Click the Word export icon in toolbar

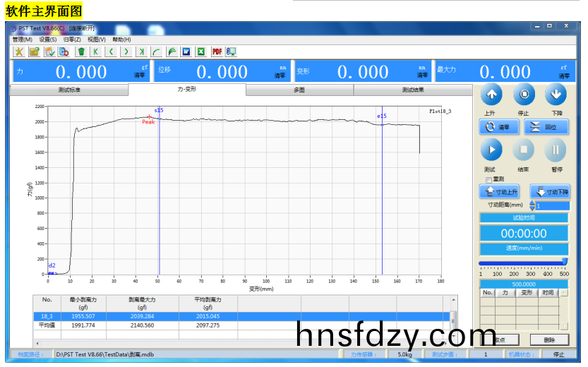click(186, 52)
